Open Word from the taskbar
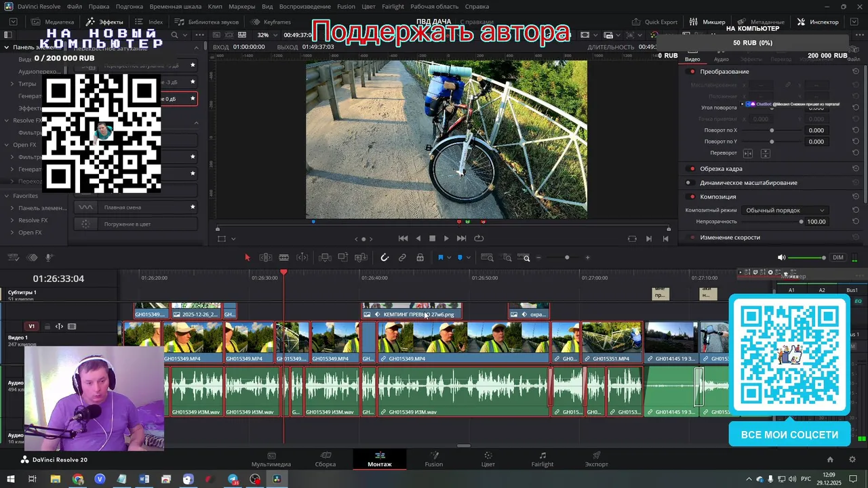 point(144,479)
